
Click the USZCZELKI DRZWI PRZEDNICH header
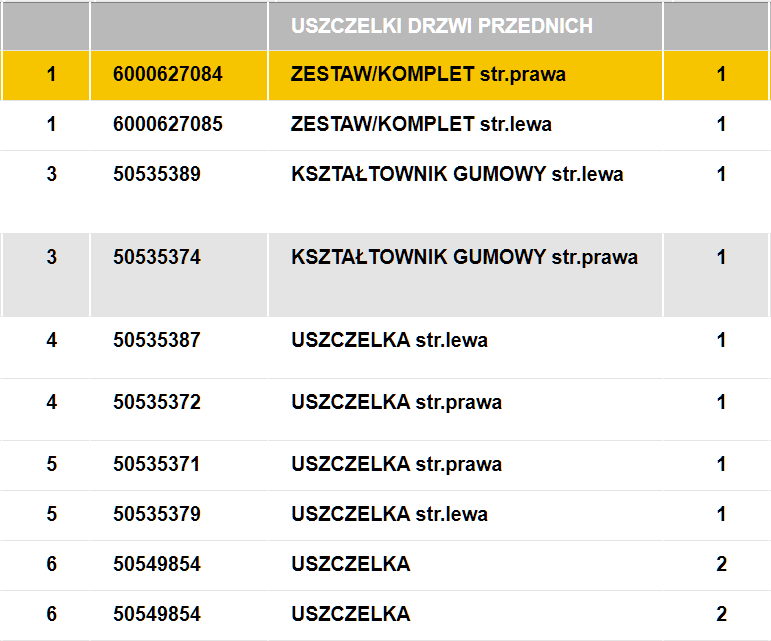tap(442, 26)
